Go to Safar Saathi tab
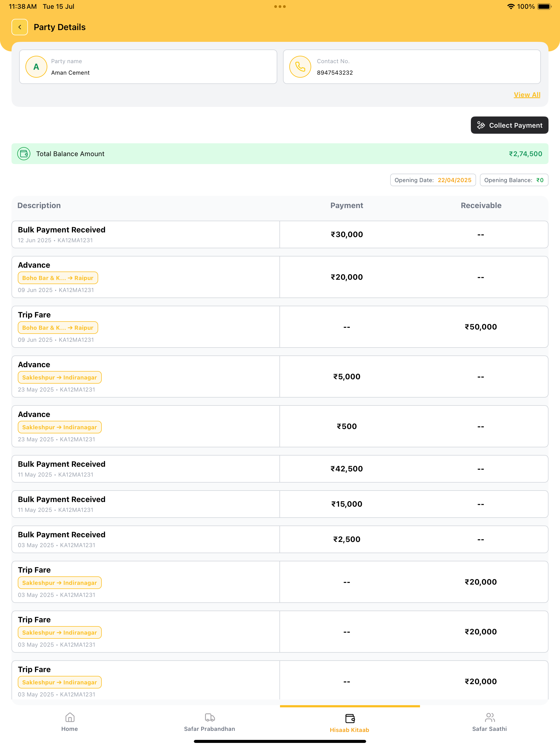560x747 pixels. tap(489, 722)
